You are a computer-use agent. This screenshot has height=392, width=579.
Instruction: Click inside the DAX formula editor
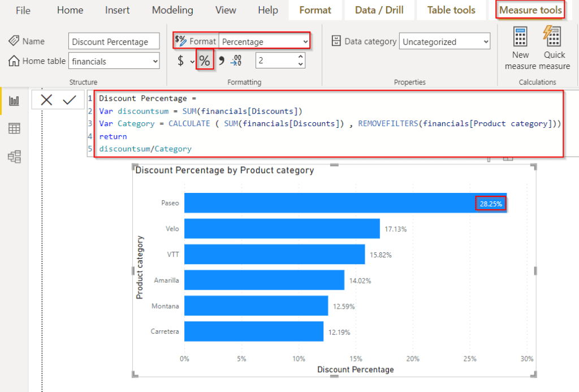tap(329, 123)
